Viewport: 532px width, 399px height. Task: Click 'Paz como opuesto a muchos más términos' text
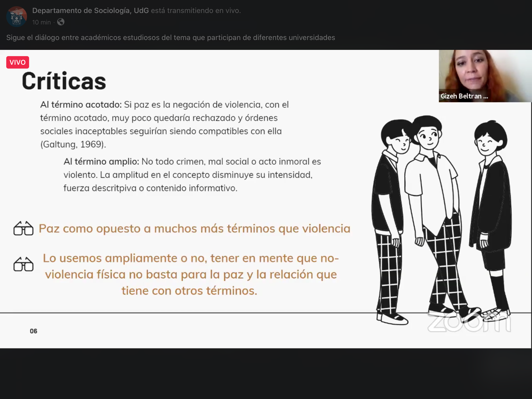194,229
